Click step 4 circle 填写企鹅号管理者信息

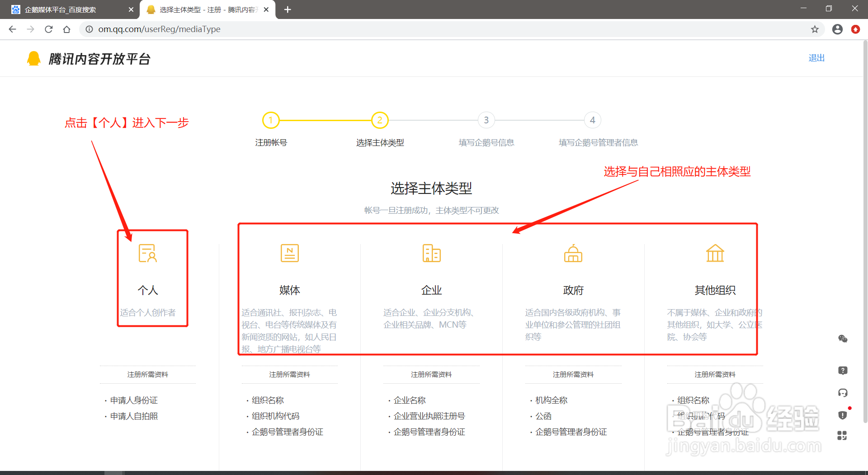coord(593,120)
